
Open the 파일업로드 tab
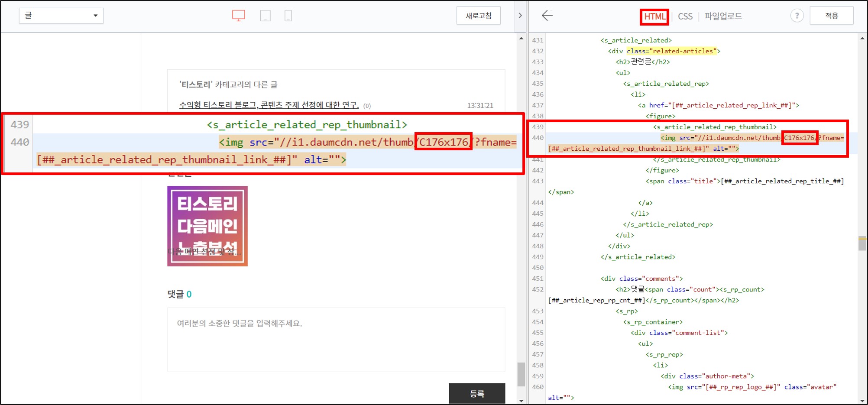coord(723,16)
